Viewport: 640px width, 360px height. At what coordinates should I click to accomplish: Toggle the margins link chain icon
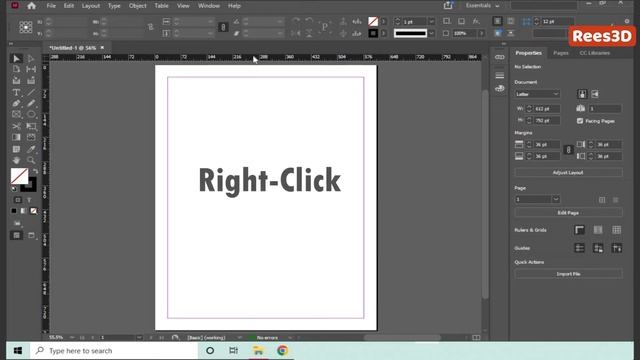(x=568, y=150)
